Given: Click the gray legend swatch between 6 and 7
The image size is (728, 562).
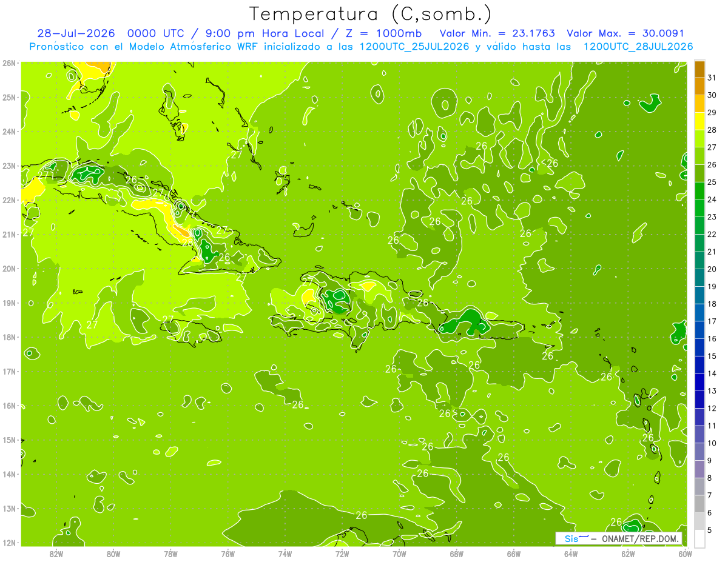Looking at the screenshot, I should [x=700, y=504].
